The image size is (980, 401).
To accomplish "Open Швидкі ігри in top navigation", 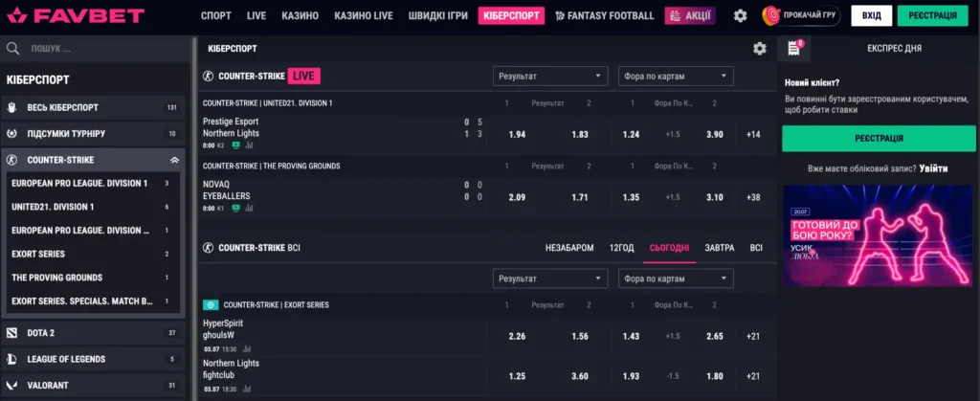I will [438, 15].
